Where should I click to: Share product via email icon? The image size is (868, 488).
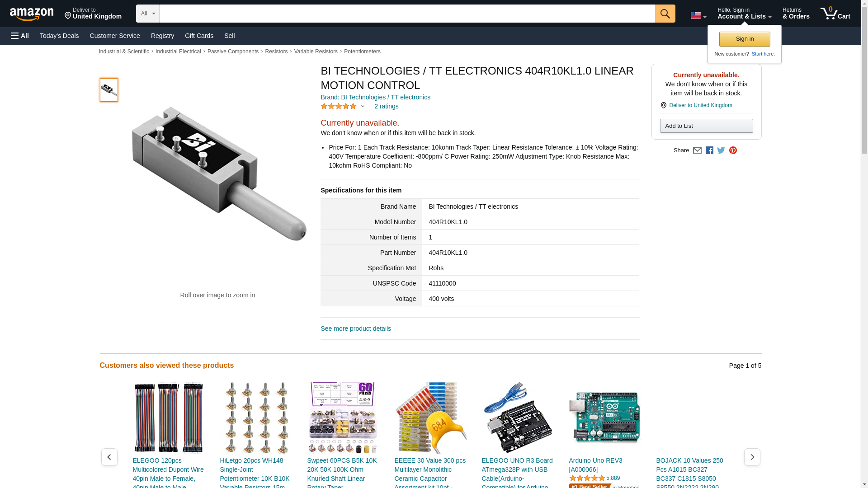click(697, 150)
